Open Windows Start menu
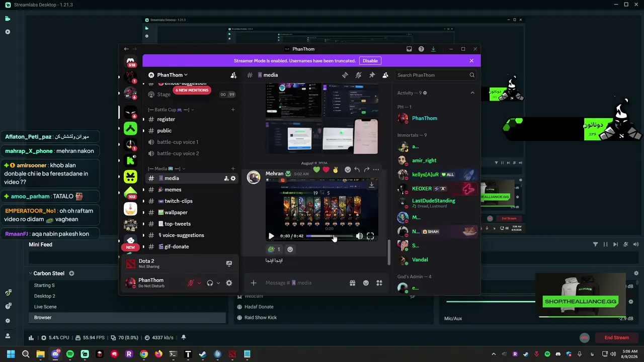 [x=11, y=354]
